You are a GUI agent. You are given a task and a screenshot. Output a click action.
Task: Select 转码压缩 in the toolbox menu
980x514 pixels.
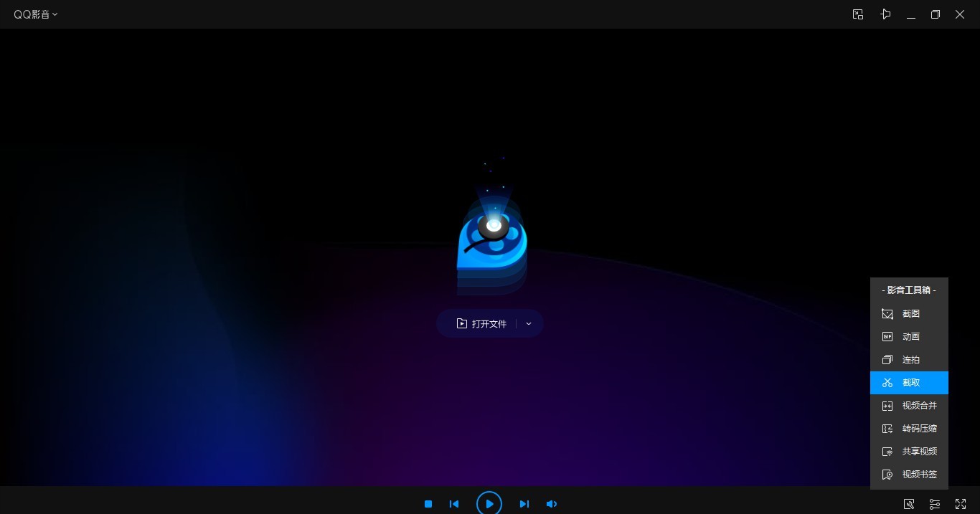click(x=909, y=429)
